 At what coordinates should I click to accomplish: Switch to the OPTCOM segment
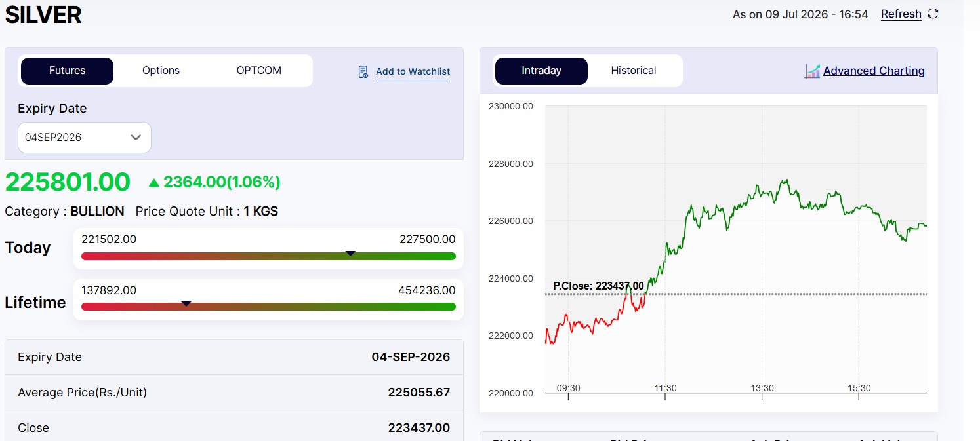pyautogui.click(x=259, y=71)
